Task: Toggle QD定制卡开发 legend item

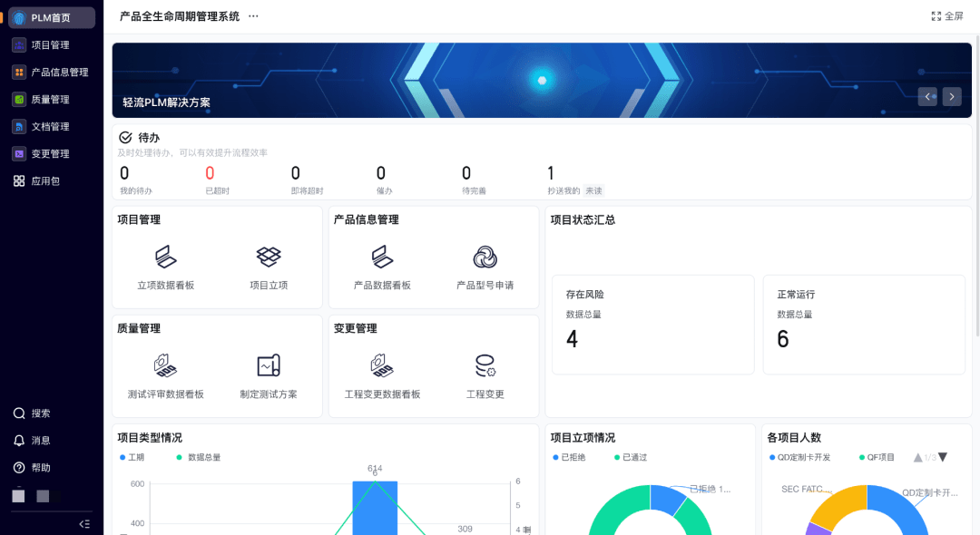Action: pos(800,458)
